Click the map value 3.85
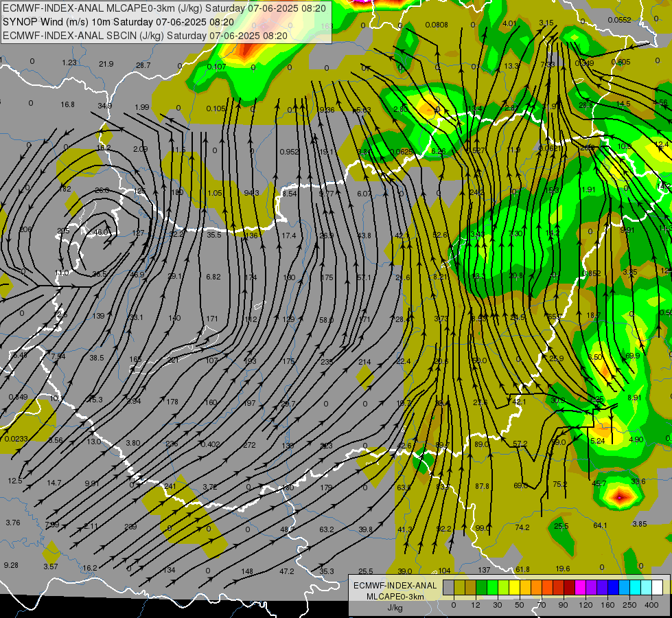Viewport: 672px width, 618px height. pyautogui.click(x=640, y=524)
